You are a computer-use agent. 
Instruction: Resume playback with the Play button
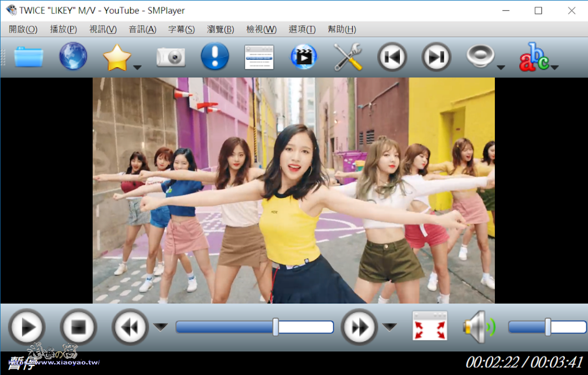tap(27, 327)
